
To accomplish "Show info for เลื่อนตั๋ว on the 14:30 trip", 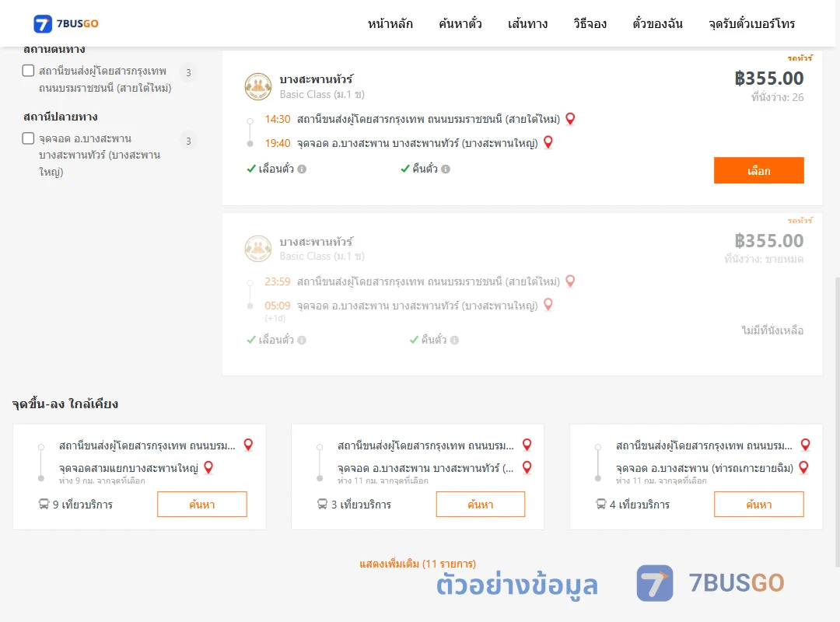I will [x=302, y=169].
